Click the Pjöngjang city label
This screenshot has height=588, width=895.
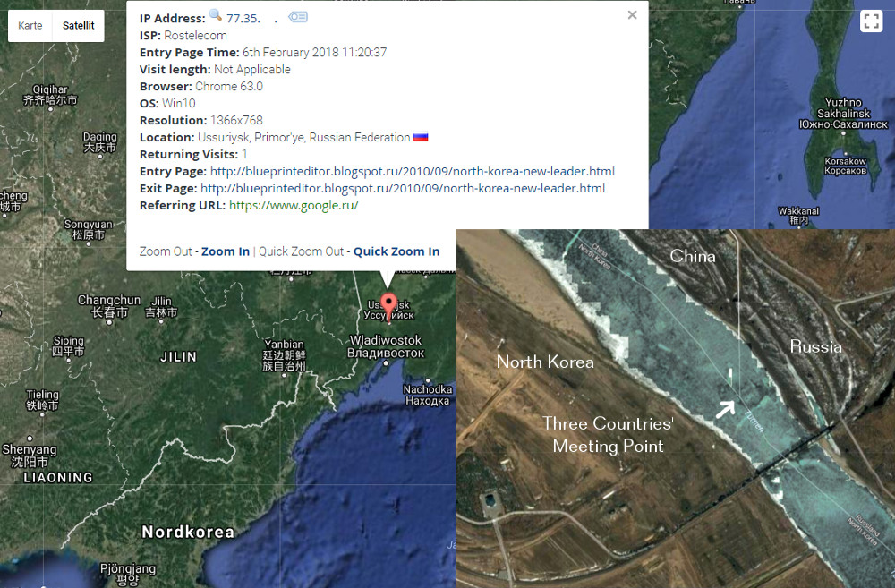[128, 575]
